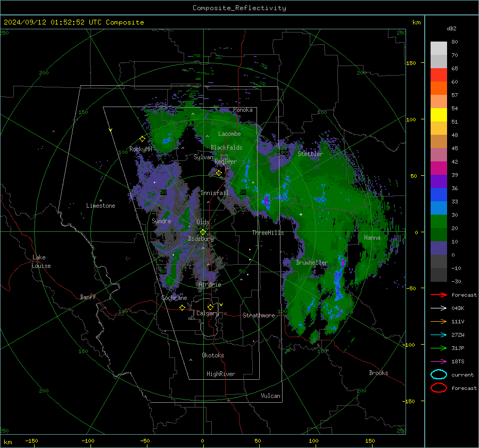Image resolution: width=479 pixels, height=448 pixels.
Task: Click the Ponoka map label
Action: click(x=243, y=110)
